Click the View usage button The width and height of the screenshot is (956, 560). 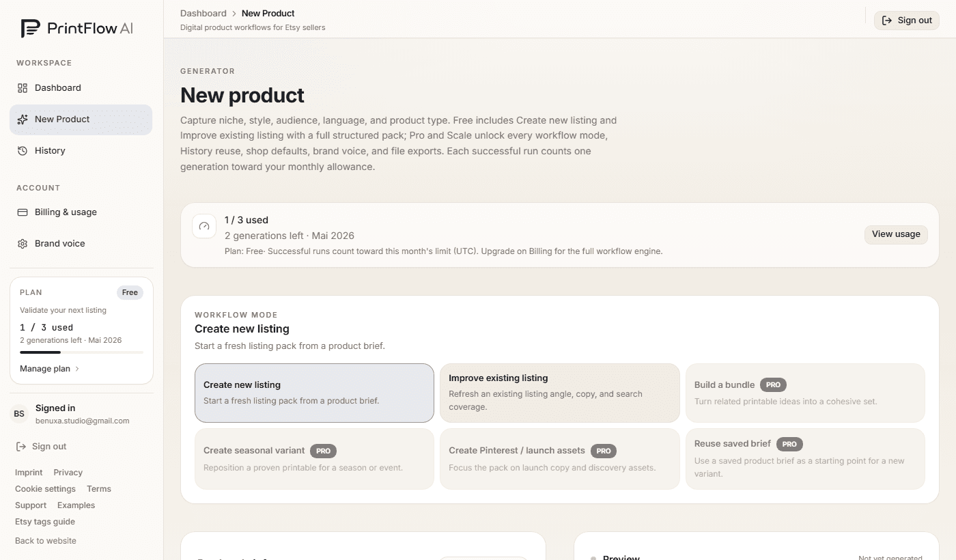click(x=896, y=234)
